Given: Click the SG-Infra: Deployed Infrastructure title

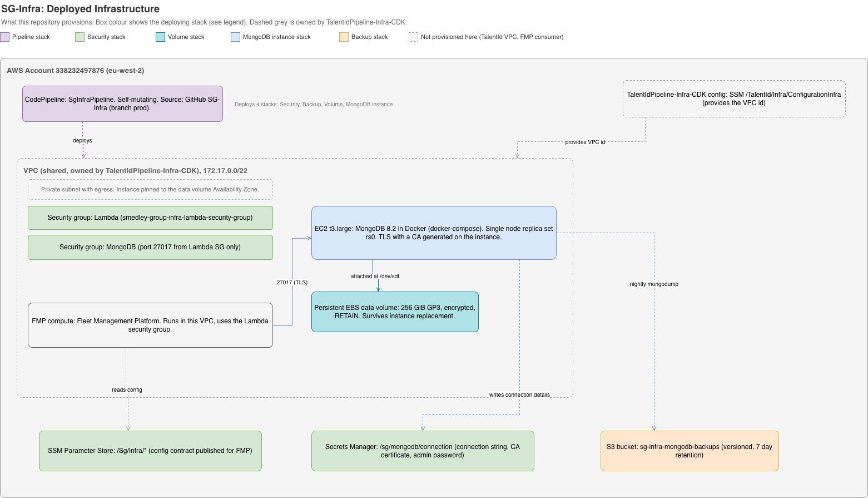Looking at the screenshot, I should click(80, 9).
